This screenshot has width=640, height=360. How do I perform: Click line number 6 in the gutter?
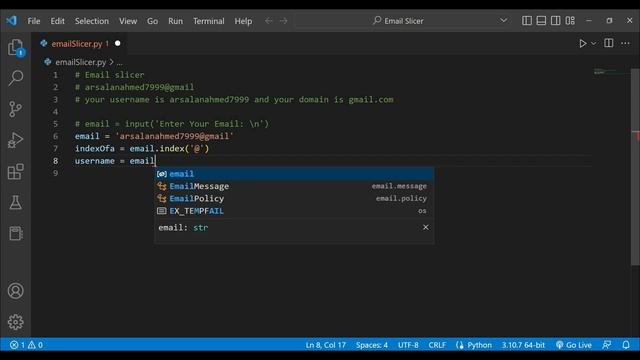coord(56,136)
